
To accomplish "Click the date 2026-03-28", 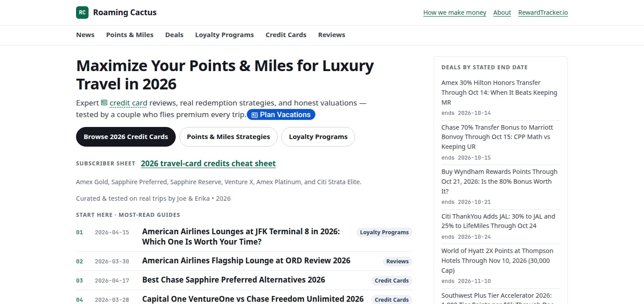I will [x=112, y=300].
